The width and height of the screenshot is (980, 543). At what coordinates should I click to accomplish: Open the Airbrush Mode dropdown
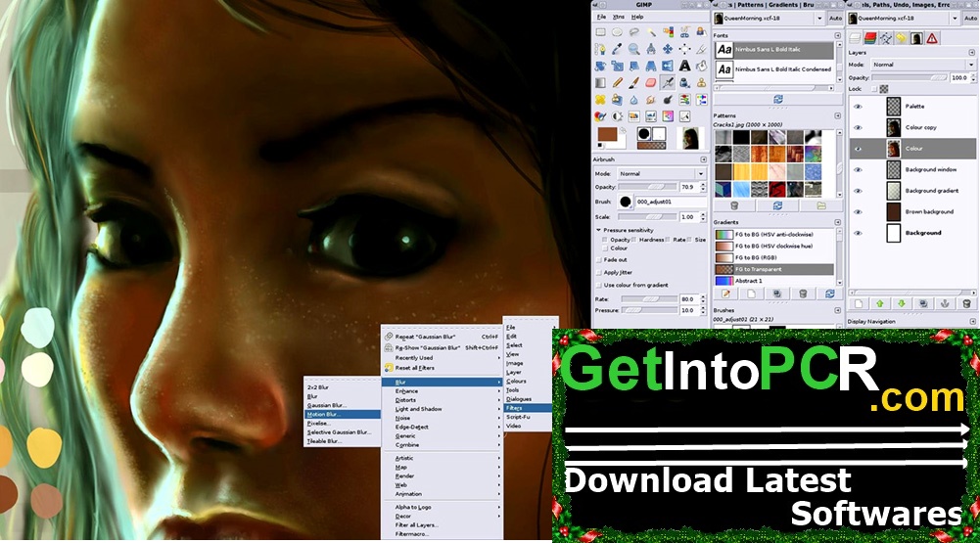click(661, 174)
